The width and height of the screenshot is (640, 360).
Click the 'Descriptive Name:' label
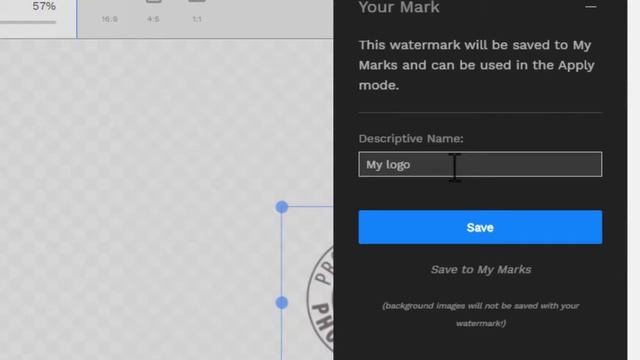[411, 139]
